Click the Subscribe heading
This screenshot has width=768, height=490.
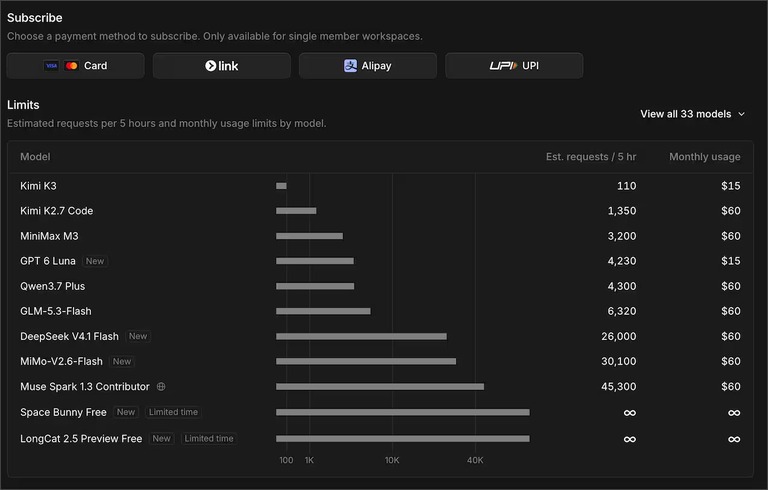[x=35, y=18]
